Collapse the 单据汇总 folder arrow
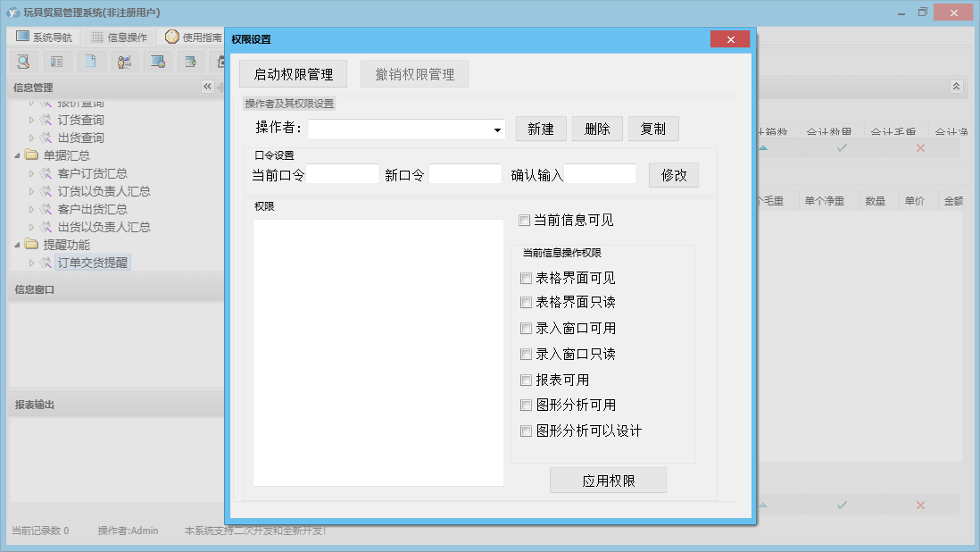980x552 pixels. tap(18, 155)
